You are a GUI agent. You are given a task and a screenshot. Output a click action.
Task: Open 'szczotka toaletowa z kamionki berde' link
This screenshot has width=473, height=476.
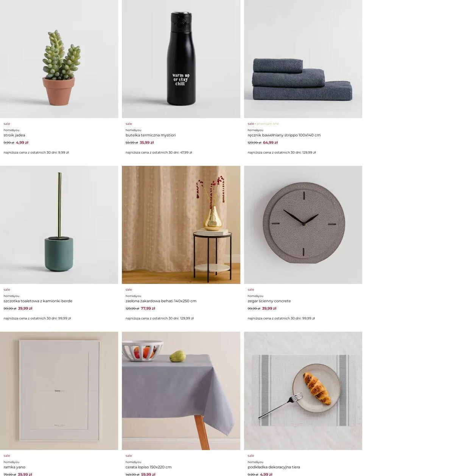point(38,301)
